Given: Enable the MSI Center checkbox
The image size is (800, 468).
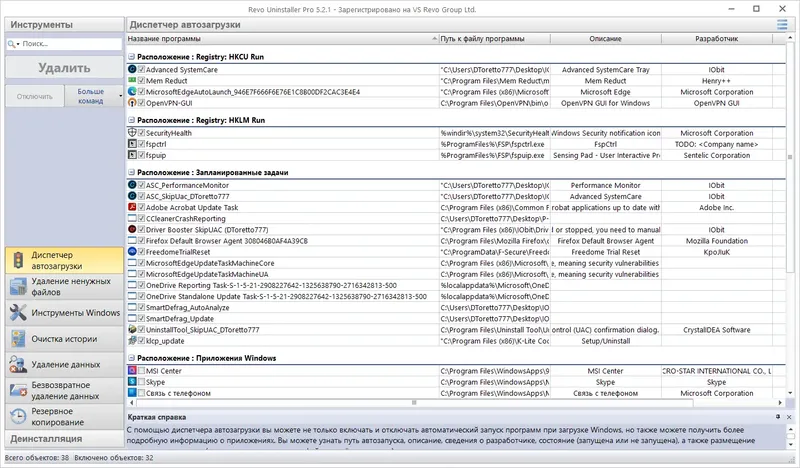Looking at the screenshot, I should coord(141,371).
